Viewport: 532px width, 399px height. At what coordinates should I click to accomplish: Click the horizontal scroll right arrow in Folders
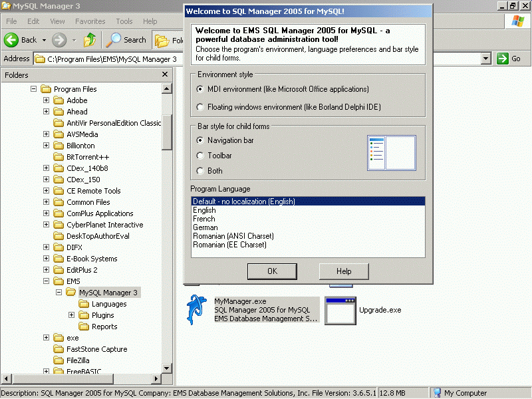(156, 378)
